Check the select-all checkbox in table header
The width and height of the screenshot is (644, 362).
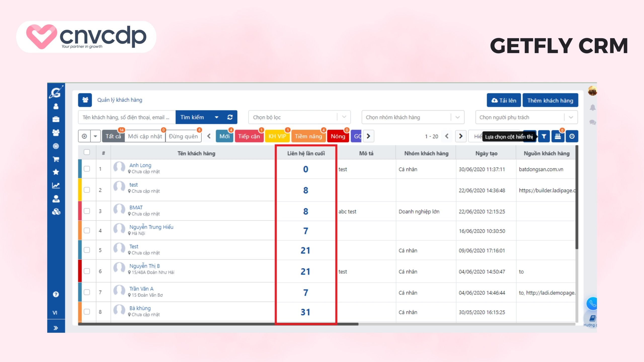tap(87, 152)
